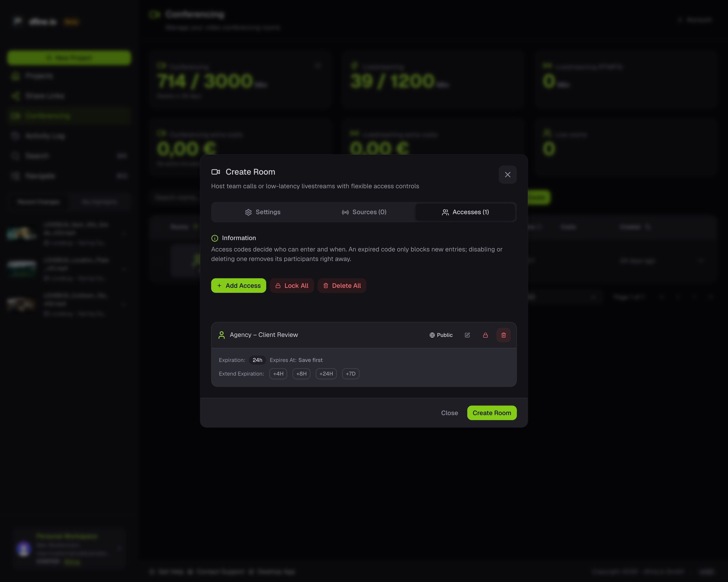Screen dimensions: 728x582
Task: Delete all accesses using Delete All
Action: 342,286
